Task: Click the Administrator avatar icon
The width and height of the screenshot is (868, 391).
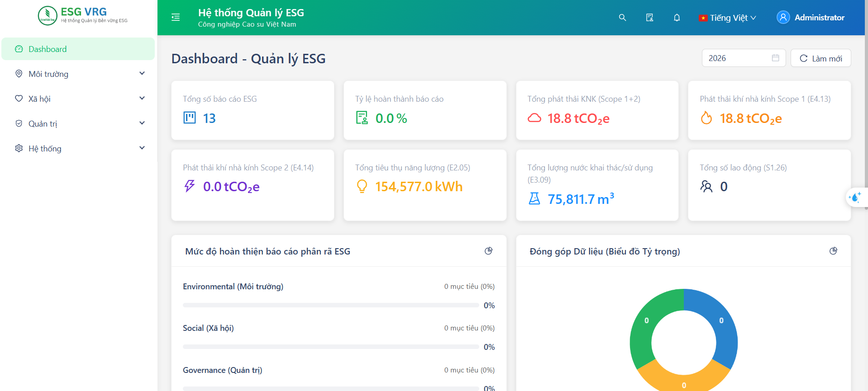Action: [783, 17]
